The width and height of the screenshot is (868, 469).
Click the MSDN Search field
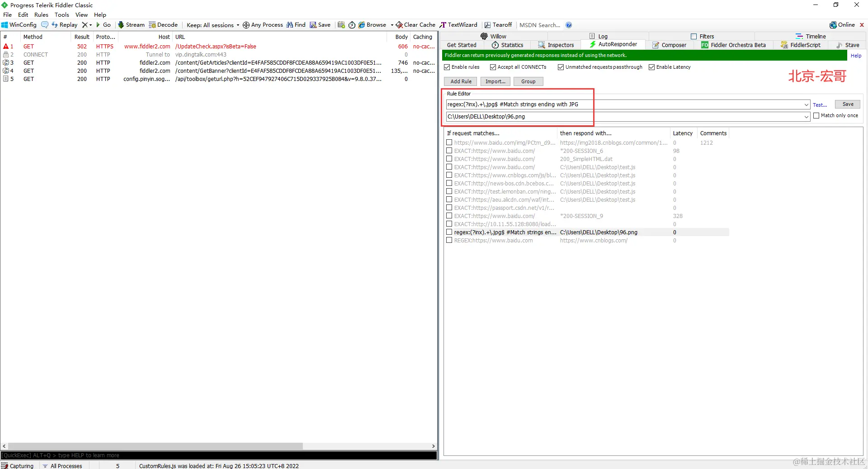click(x=540, y=25)
